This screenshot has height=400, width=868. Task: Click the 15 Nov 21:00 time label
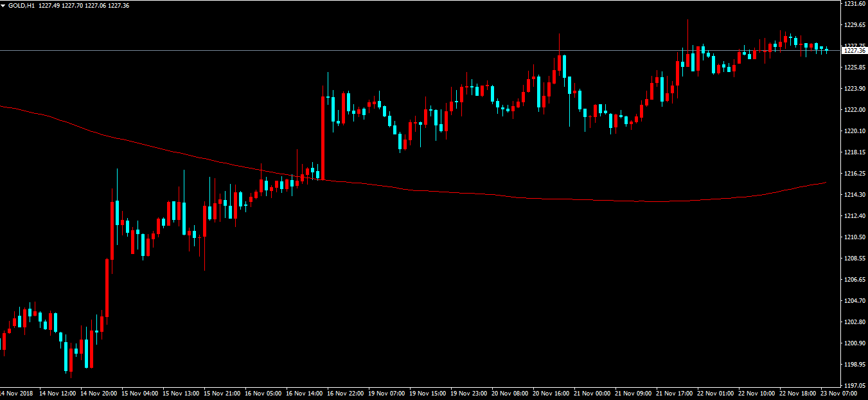(222, 393)
